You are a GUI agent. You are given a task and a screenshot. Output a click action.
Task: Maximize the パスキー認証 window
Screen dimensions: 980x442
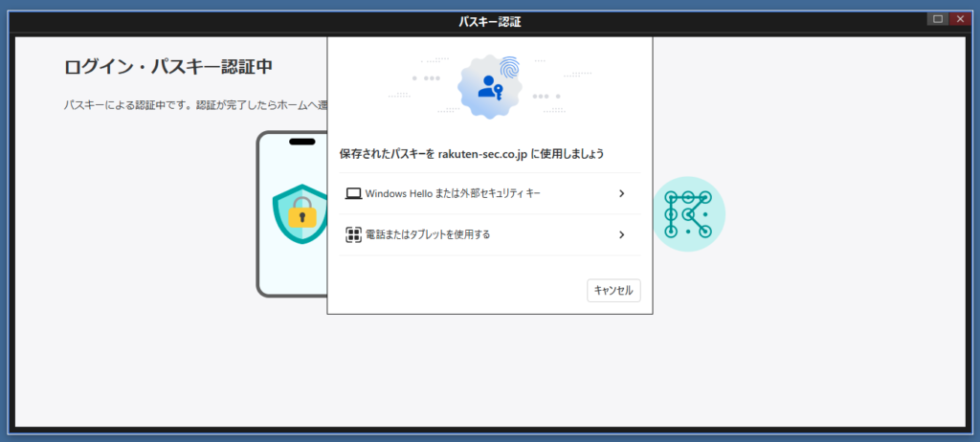(938, 19)
